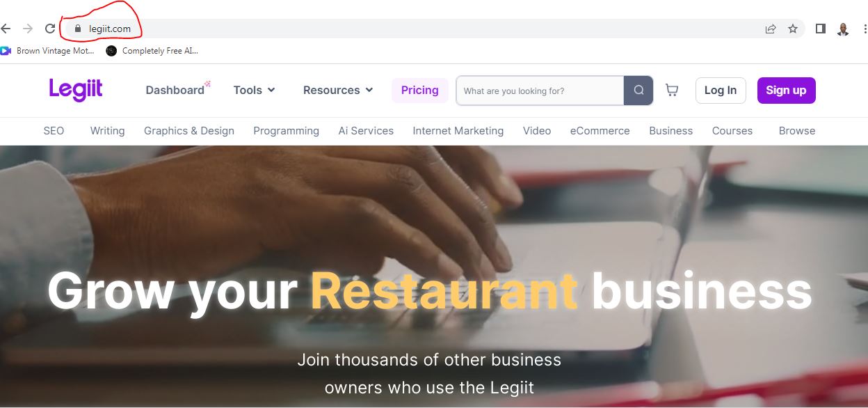This screenshot has width=868, height=408.
Task: Click the Chrome profile avatar
Action: click(844, 29)
